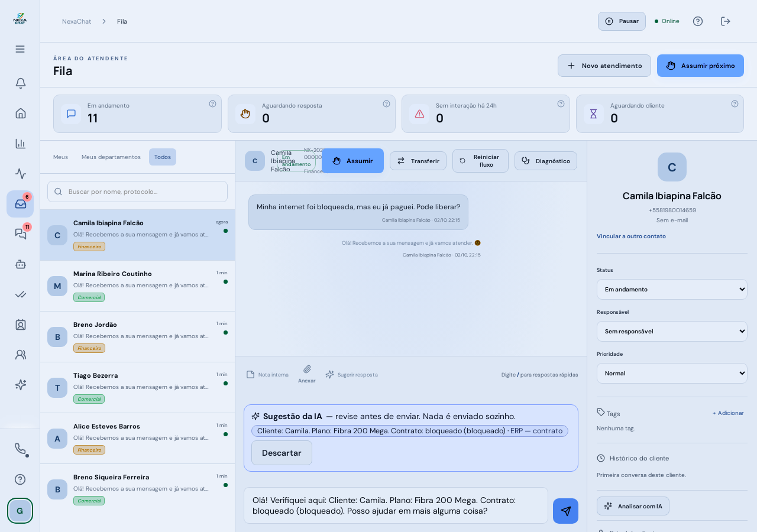Open inbox icon with badge 6
The height and width of the screenshot is (532, 757).
tap(20, 204)
